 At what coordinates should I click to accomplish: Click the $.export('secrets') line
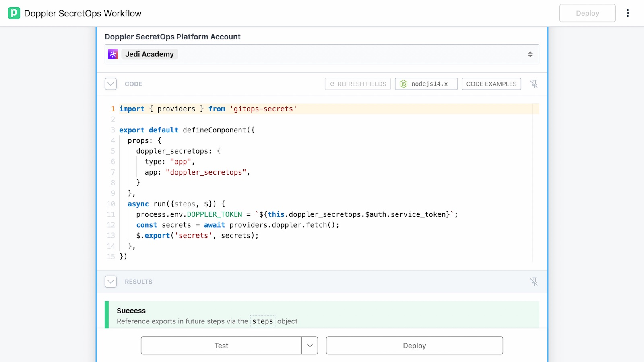point(197,236)
